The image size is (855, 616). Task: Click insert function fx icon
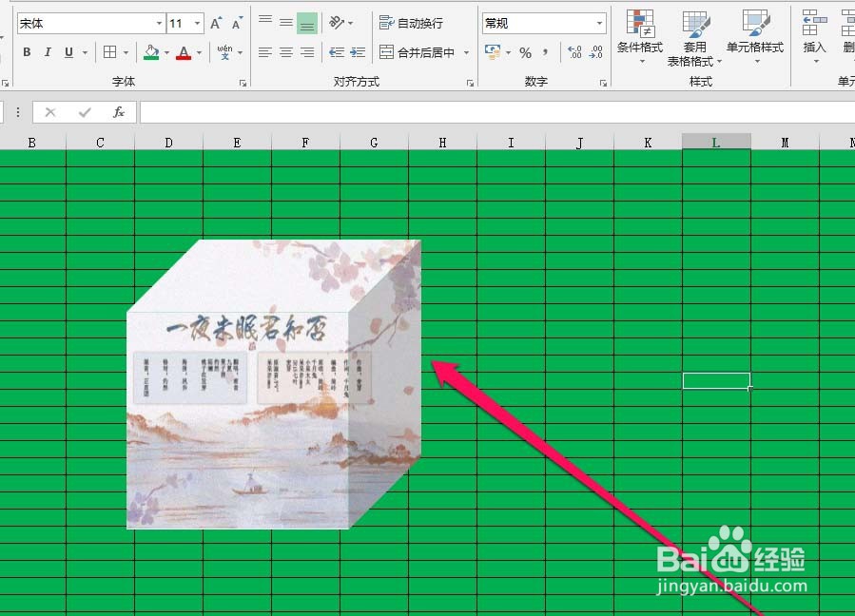point(118,112)
